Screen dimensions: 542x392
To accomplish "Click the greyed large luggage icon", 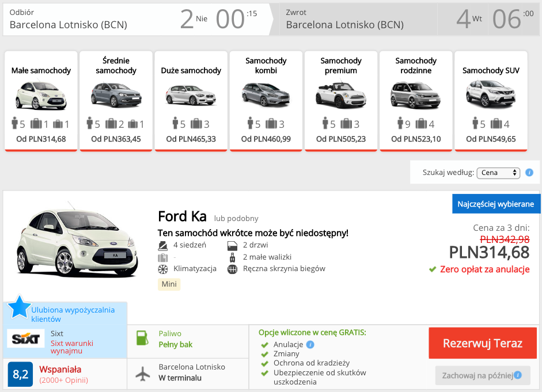I will 163,258.
